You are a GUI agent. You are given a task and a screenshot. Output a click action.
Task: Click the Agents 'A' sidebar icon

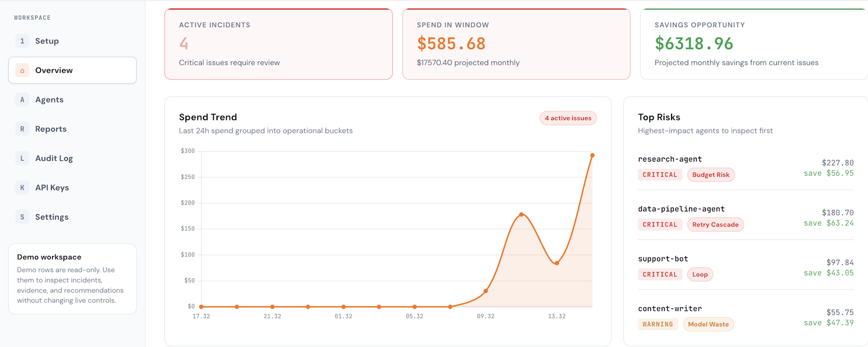[22, 100]
